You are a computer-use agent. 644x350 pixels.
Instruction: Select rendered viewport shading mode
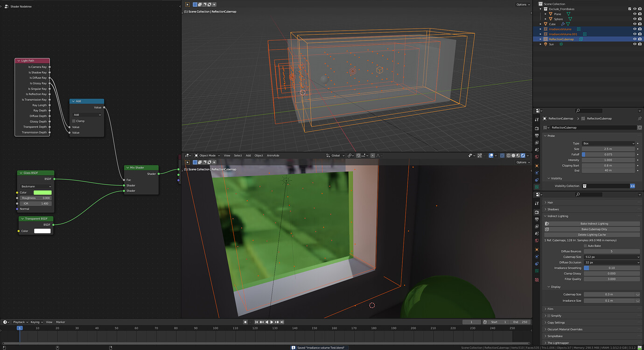pos(523,155)
